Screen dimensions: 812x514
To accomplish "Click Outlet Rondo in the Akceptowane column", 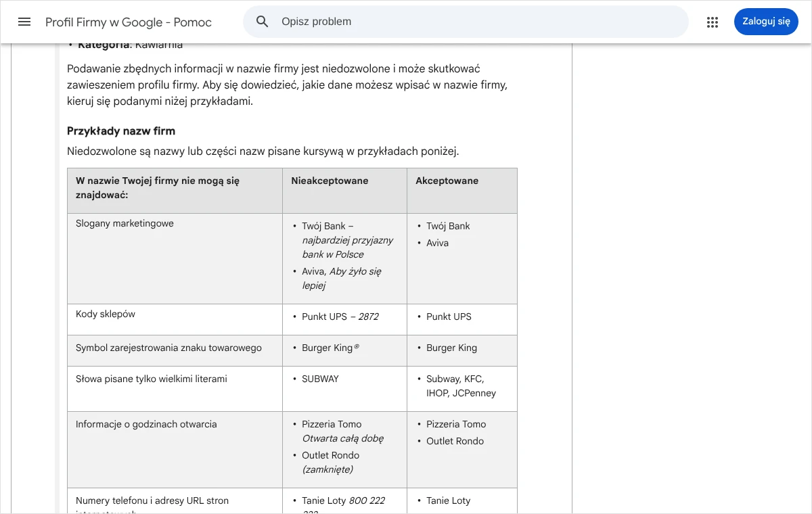I will pos(455,441).
